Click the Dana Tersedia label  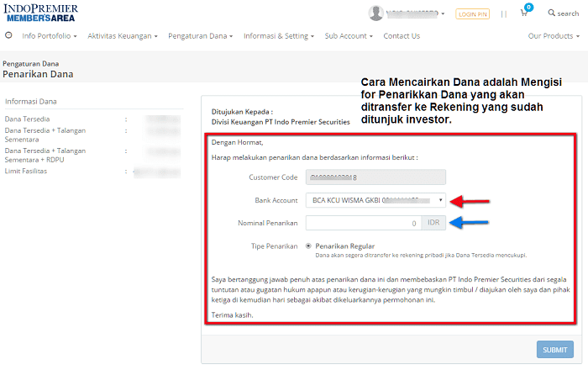pos(27,119)
